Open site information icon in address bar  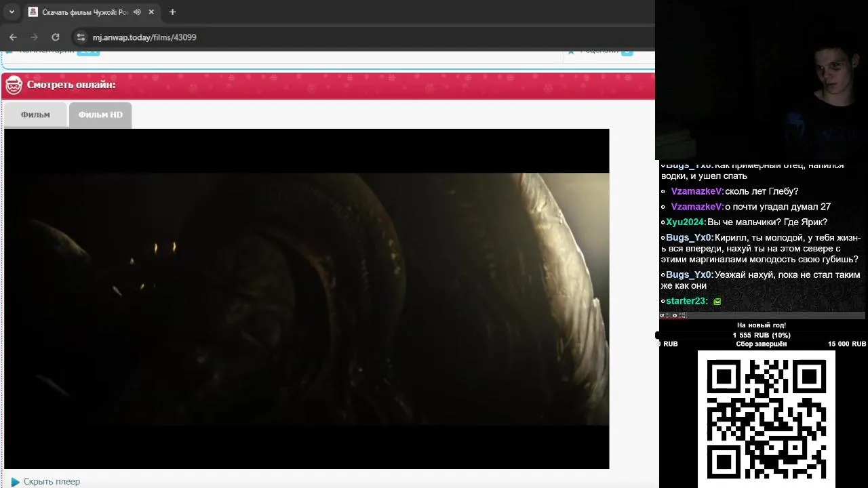(81, 37)
